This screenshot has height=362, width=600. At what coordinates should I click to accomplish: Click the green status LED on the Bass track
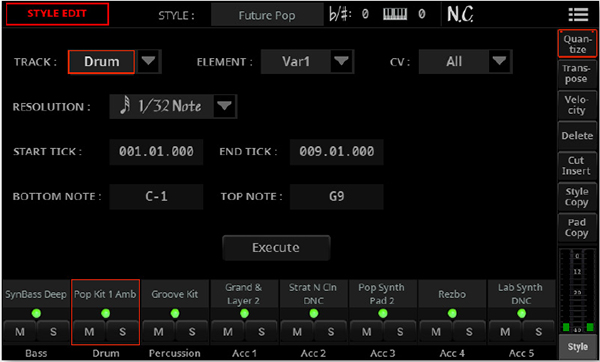pyautogui.click(x=36, y=313)
